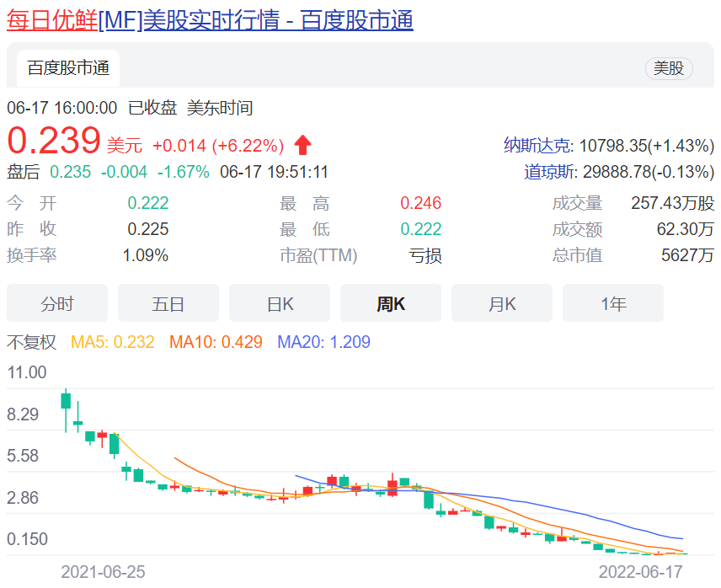Click the MA5: 0.232 indicator
This screenshot has height=588, width=721.
pyautogui.click(x=113, y=342)
